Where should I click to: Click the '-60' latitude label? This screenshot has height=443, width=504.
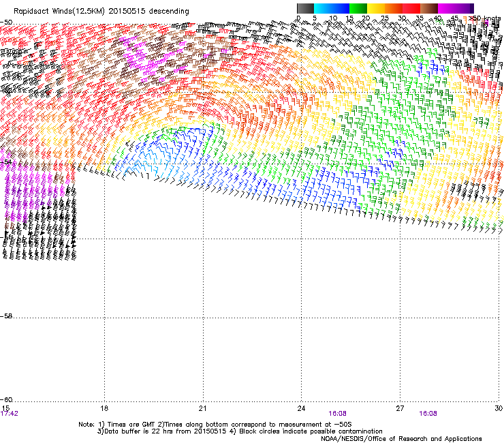[x=6, y=400]
